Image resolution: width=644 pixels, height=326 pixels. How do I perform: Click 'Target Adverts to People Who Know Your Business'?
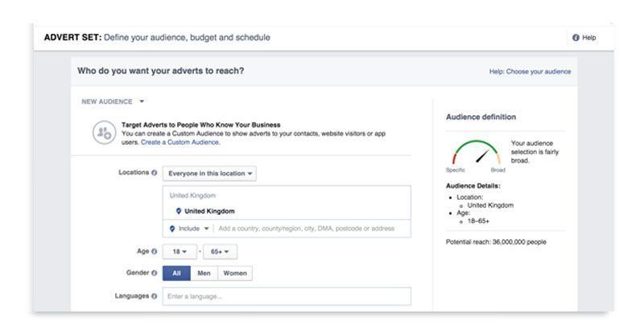(200, 125)
